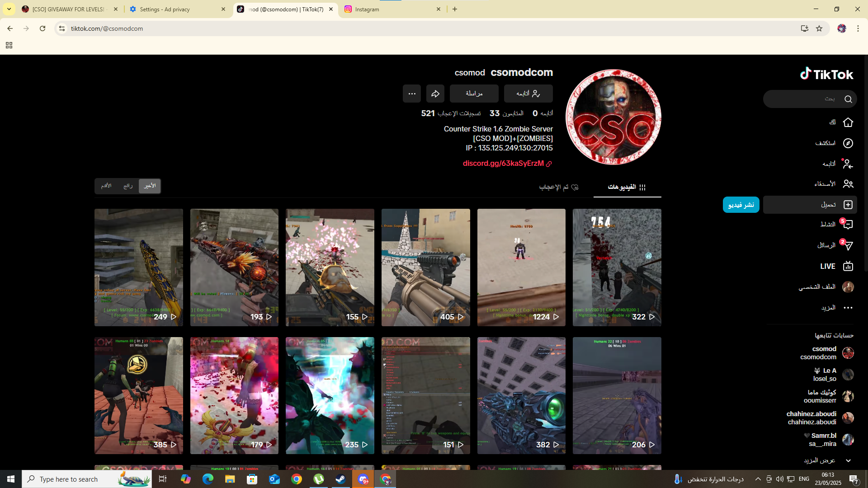Click the Follow button on profile
This screenshot has width=868, height=488.
528,94
